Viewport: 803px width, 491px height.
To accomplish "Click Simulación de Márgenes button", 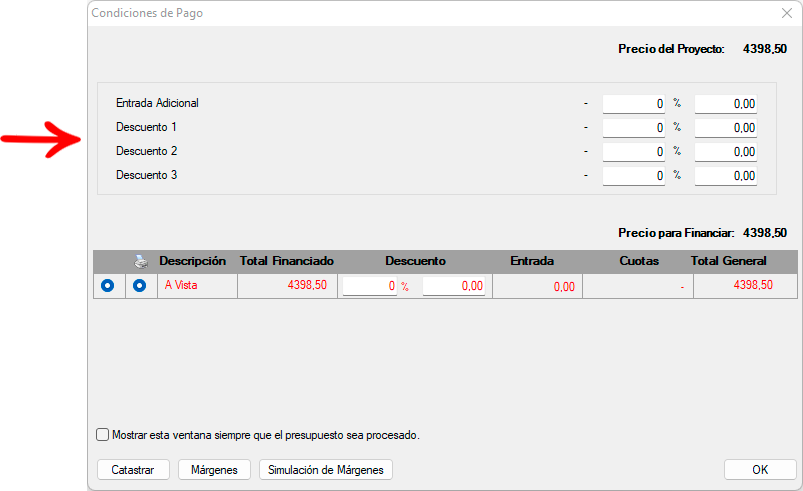I will tap(326, 469).
